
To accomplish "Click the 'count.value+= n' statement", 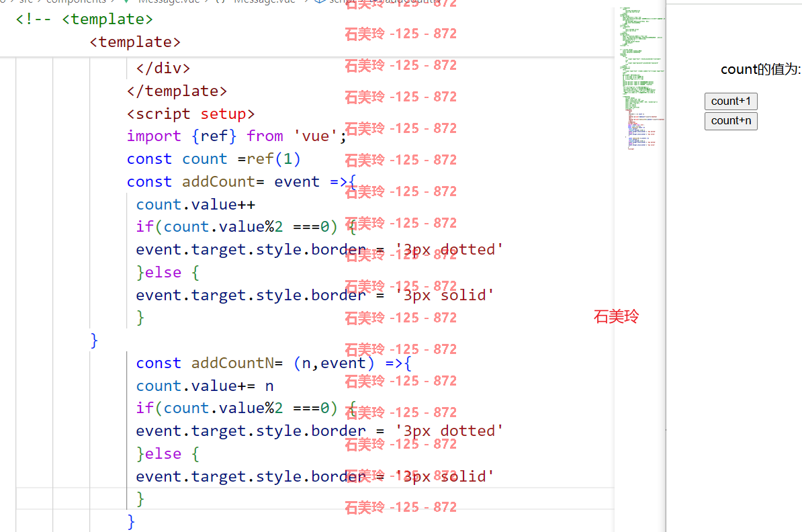I will pos(205,386).
